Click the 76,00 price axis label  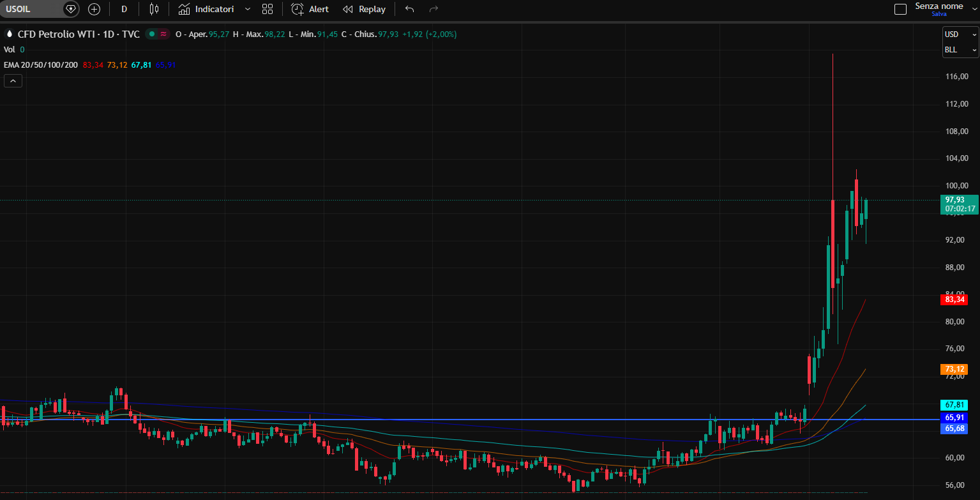click(956, 349)
